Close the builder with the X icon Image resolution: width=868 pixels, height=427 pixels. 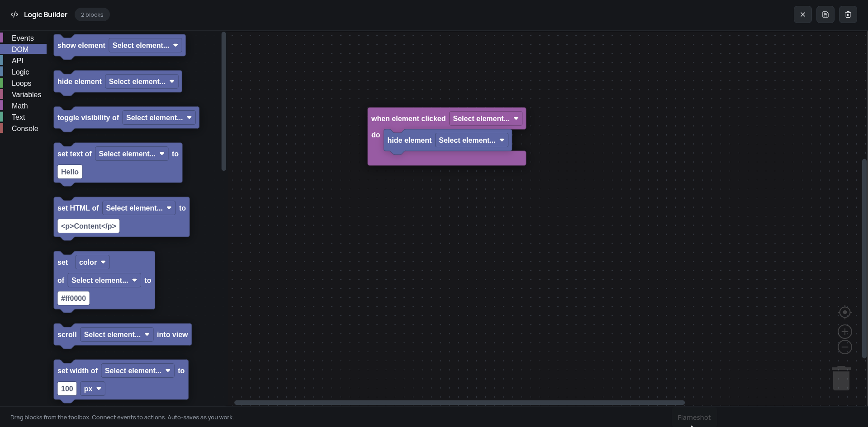tap(803, 14)
